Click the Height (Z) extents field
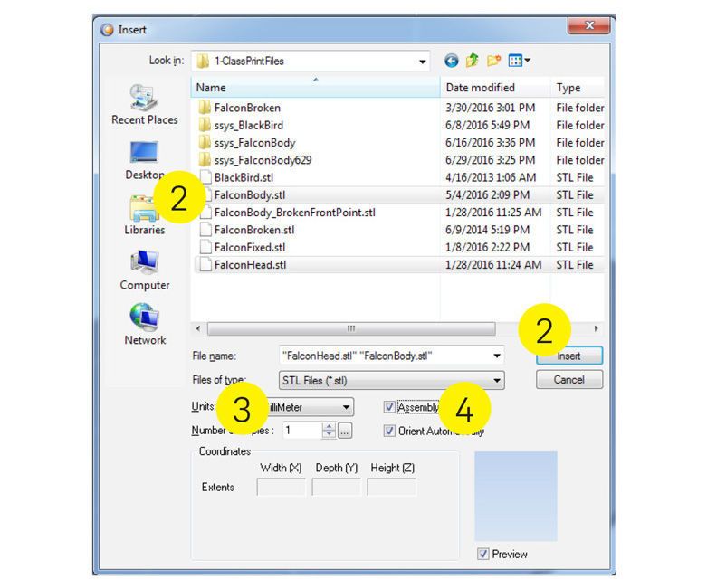 coord(391,487)
